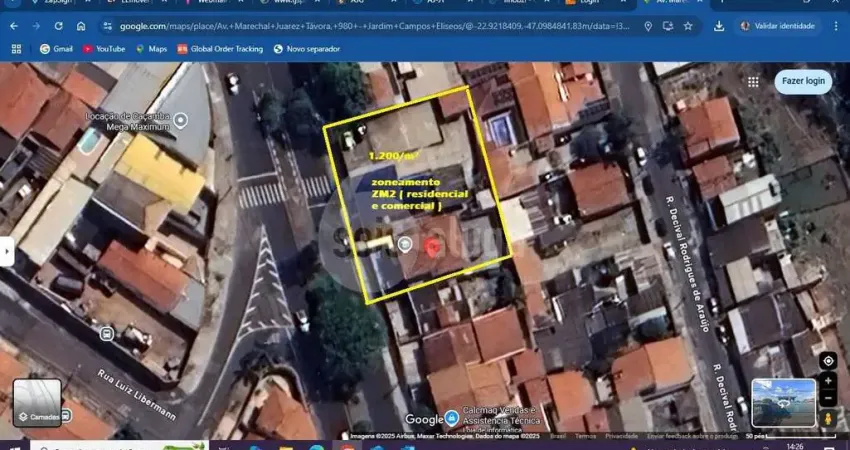Open the Privacidade footer link
The height and width of the screenshot is (450, 850).
[622, 436]
